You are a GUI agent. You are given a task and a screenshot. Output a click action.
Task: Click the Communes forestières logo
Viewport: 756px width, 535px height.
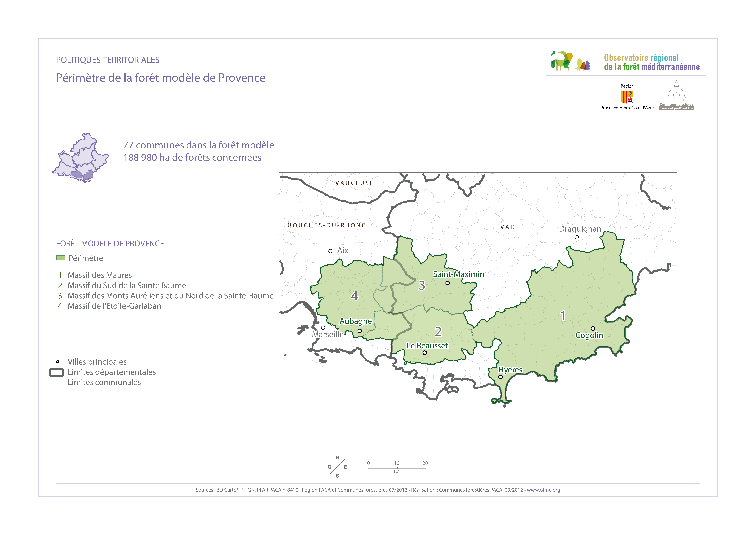(x=676, y=95)
